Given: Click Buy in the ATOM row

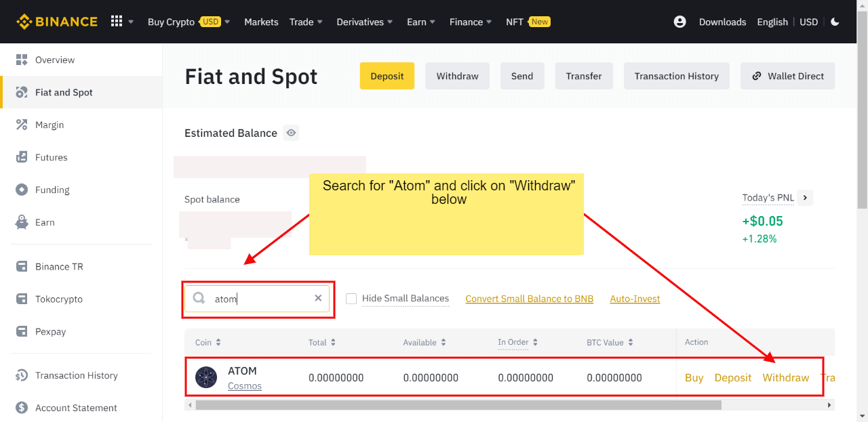Looking at the screenshot, I should [x=694, y=377].
